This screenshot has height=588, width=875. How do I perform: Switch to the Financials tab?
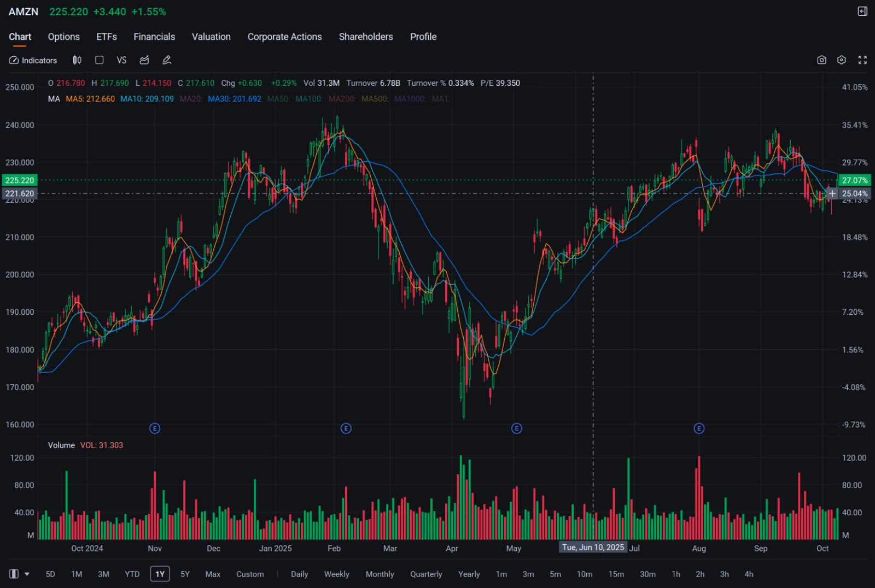(x=154, y=37)
